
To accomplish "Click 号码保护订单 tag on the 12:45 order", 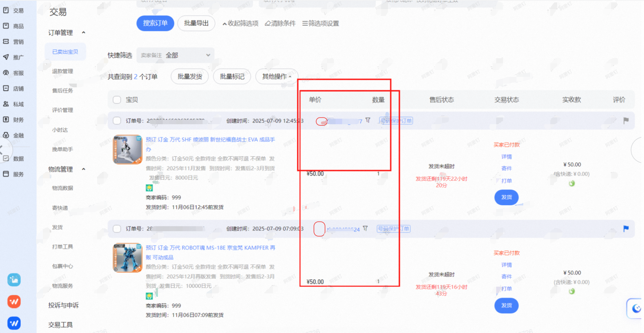I will click(396, 120).
